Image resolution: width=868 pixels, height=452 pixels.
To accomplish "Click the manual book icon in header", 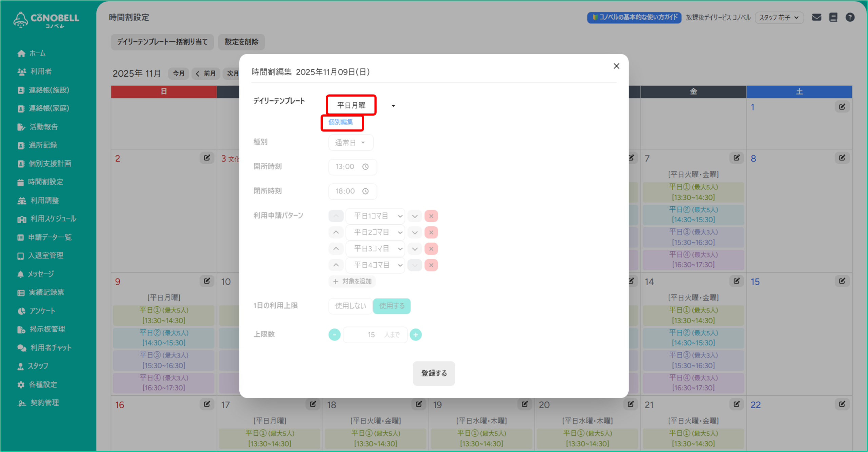I will click(833, 17).
